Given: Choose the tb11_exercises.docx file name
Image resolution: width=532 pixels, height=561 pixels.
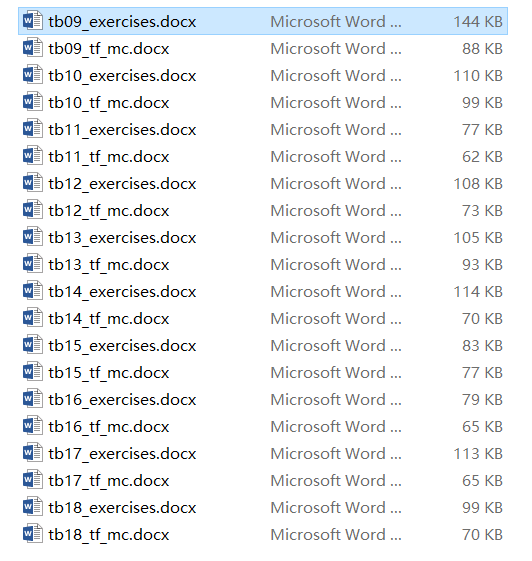Looking at the screenshot, I should click(x=122, y=130).
